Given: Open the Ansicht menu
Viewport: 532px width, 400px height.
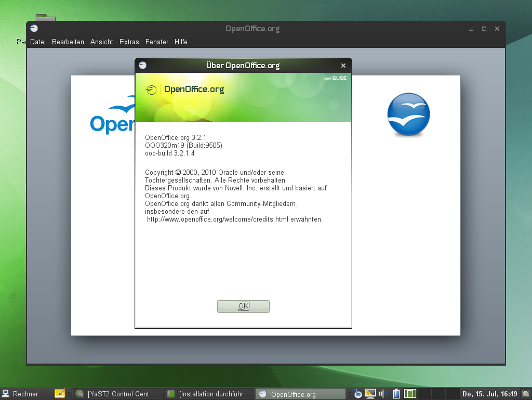Looking at the screenshot, I should (101, 42).
